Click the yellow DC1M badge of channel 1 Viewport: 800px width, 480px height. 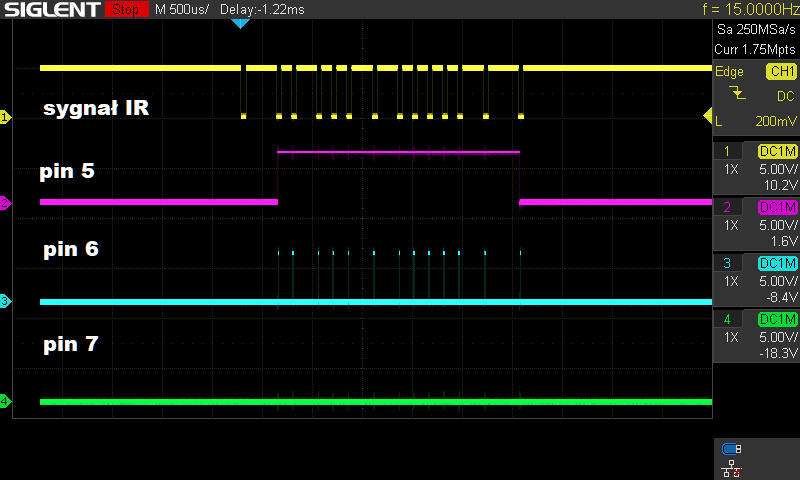[778, 151]
